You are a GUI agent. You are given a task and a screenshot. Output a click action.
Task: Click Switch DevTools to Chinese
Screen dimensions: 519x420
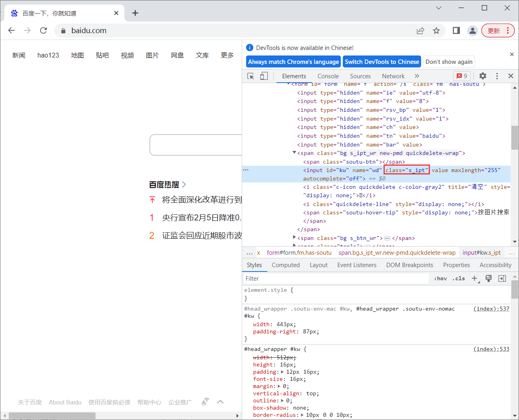tap(382, 61)
